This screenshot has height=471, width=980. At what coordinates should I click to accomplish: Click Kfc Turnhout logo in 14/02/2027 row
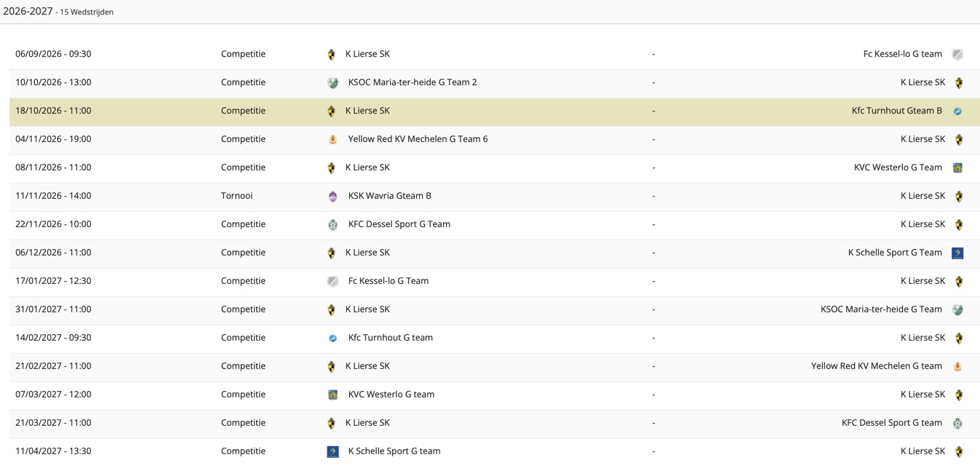click(x=332, y=339)
